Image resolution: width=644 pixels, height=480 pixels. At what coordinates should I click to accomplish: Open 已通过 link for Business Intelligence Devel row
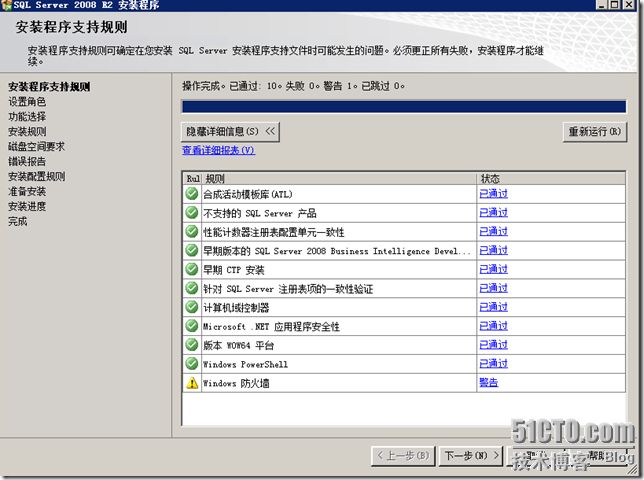[493, 250]
